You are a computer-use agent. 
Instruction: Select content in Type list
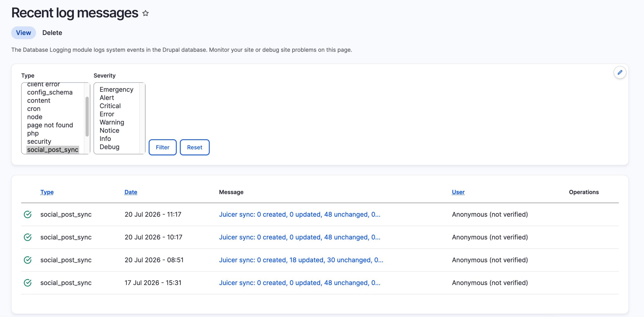[39, 101]
